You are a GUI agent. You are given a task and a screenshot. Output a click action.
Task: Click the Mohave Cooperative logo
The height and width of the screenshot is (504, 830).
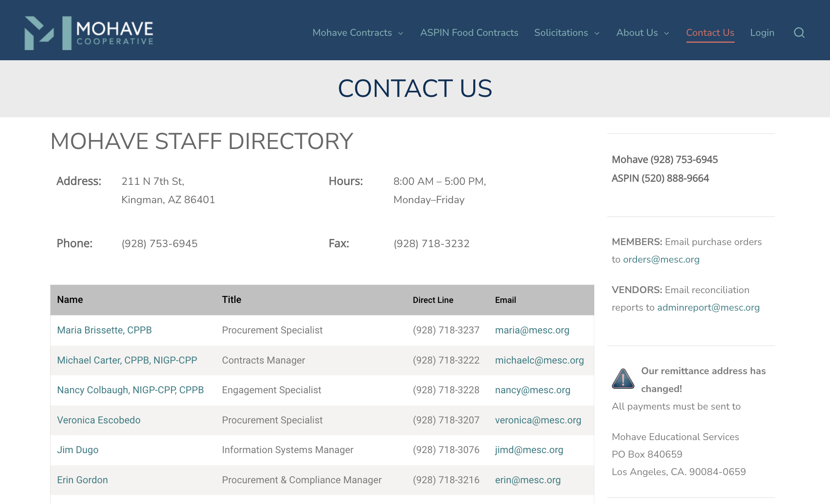(89, 33)
